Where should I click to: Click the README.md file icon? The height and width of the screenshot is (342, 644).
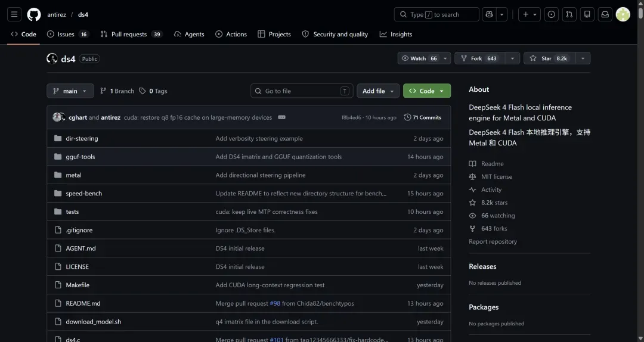coord(58,303)
